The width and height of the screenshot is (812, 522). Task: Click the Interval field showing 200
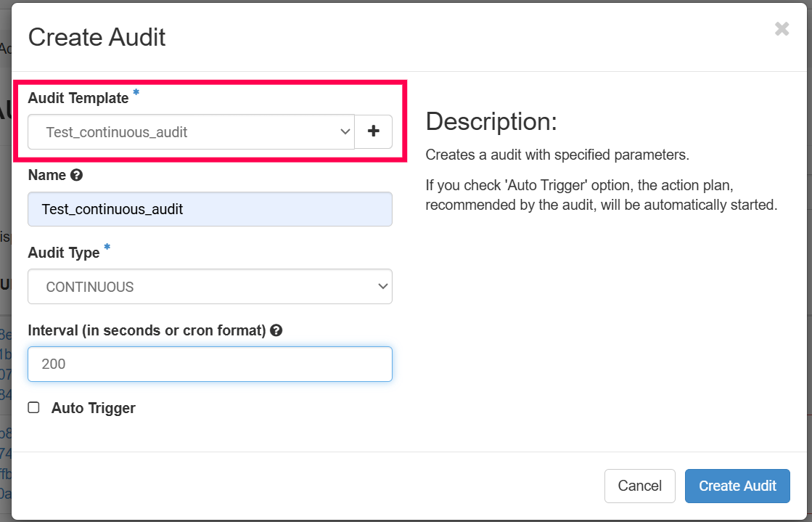(x=210, y=364)
